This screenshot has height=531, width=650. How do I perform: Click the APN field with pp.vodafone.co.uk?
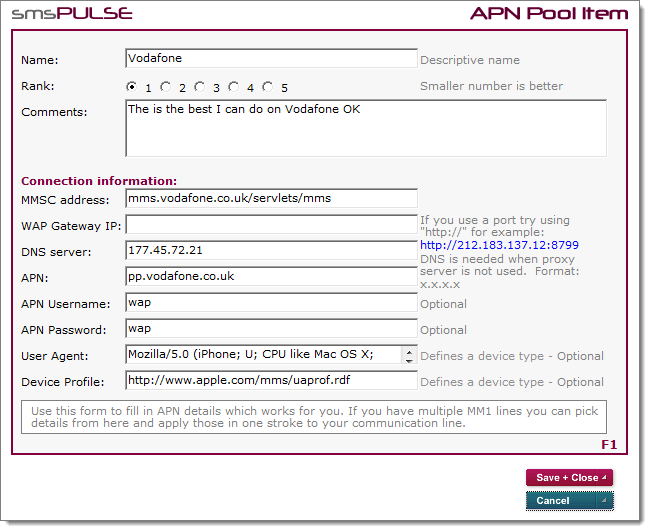pyautogui.click(x=271, y=276)
